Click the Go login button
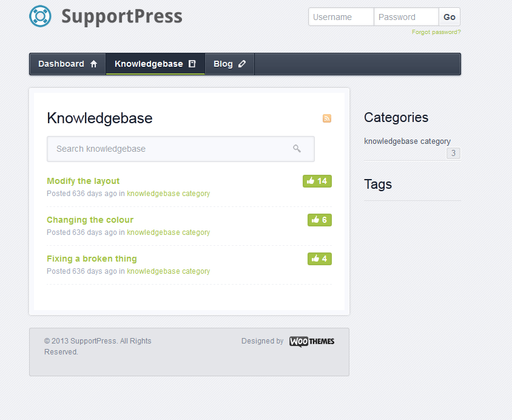Screen dimensions: 512x420 click(450, 17)
